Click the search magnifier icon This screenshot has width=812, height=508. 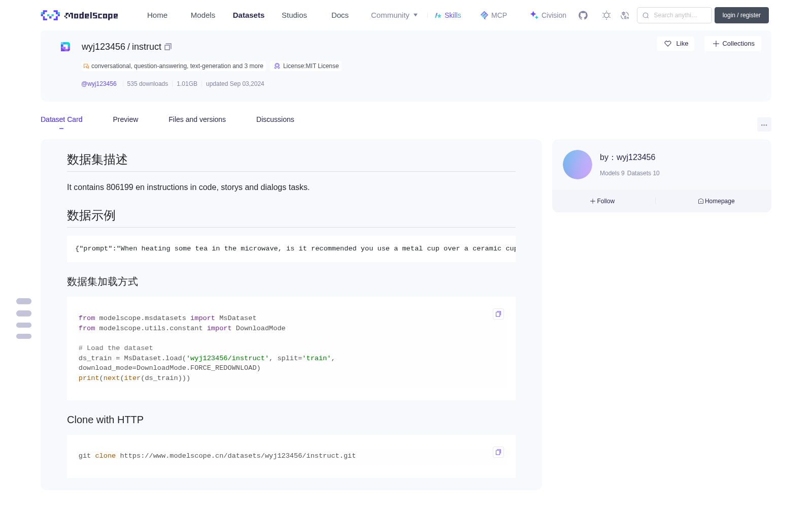(x=646, y=15)
